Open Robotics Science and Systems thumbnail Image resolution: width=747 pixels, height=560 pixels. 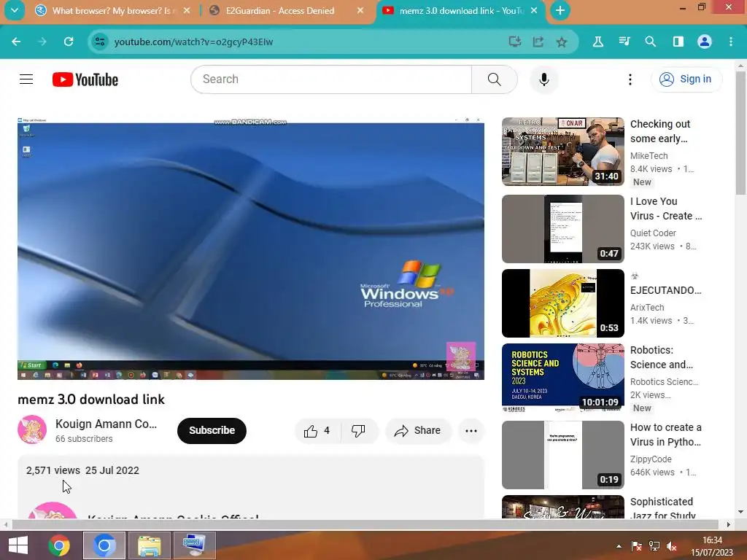(562, 378)
